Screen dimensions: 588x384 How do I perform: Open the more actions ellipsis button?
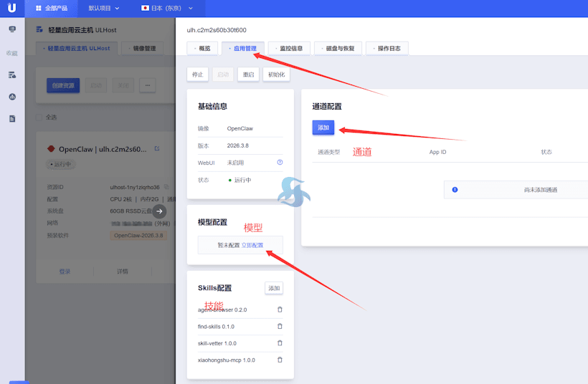tap(148, 85)
